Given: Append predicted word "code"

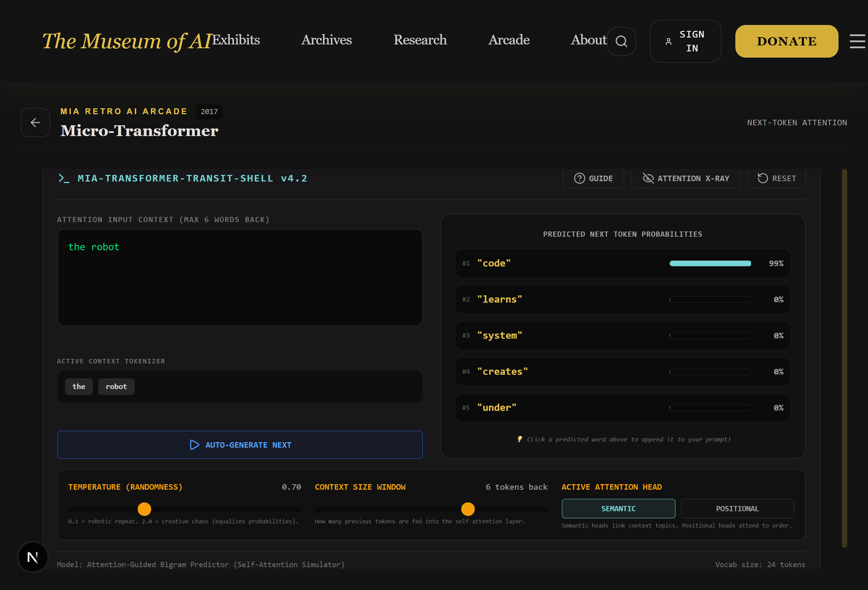Looking at the screenshot, I should (x=623, y=263).
